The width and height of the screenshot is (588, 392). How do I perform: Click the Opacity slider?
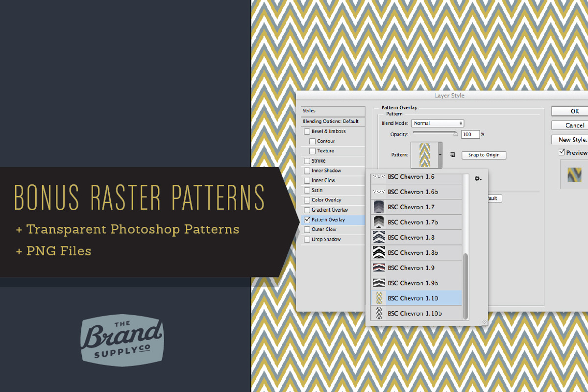tap(435, 133)
